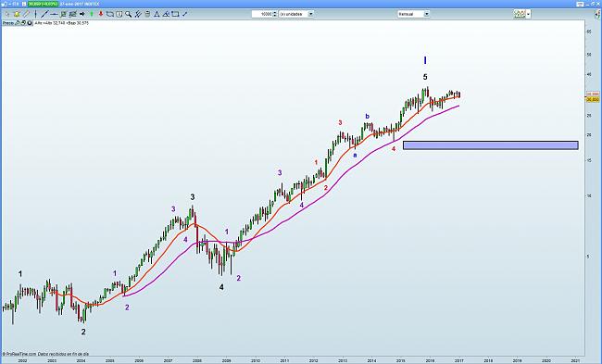This screenshot has height=364, width=602.
Task: Click the side panel icon at toolbar right end
Action: click(x=596, y=14)
